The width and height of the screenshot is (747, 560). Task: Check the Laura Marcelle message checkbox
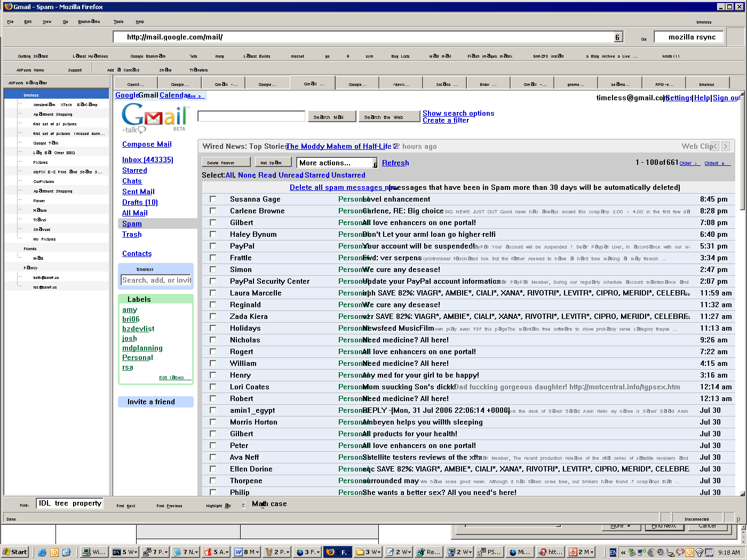pyautogui.click(x=213, y=293)
